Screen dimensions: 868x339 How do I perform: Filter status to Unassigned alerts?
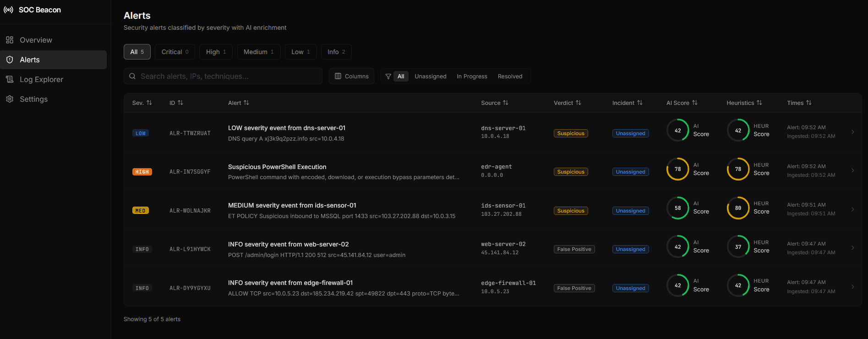430,77
